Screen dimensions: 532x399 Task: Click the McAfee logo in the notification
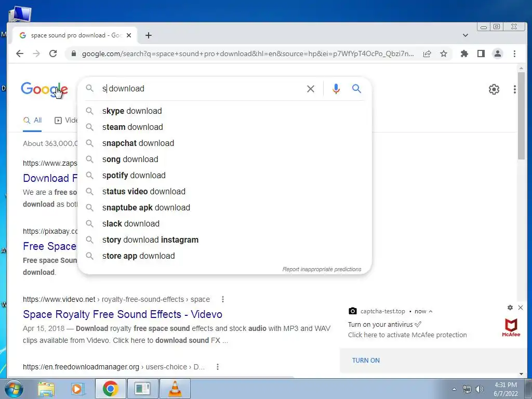pos(511,327)
